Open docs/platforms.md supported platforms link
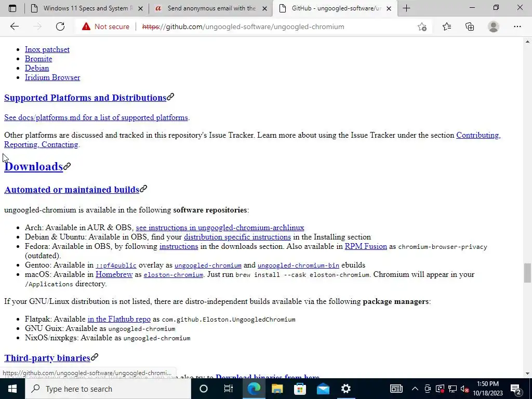The width and height of the screenshot is (532, 399). pos(96,117)
